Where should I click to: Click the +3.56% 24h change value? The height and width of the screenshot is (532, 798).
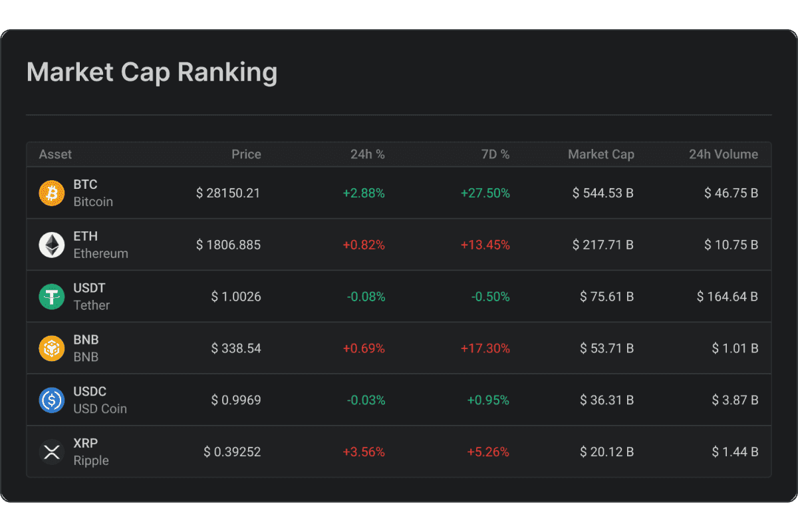click(x=364, y=452)
